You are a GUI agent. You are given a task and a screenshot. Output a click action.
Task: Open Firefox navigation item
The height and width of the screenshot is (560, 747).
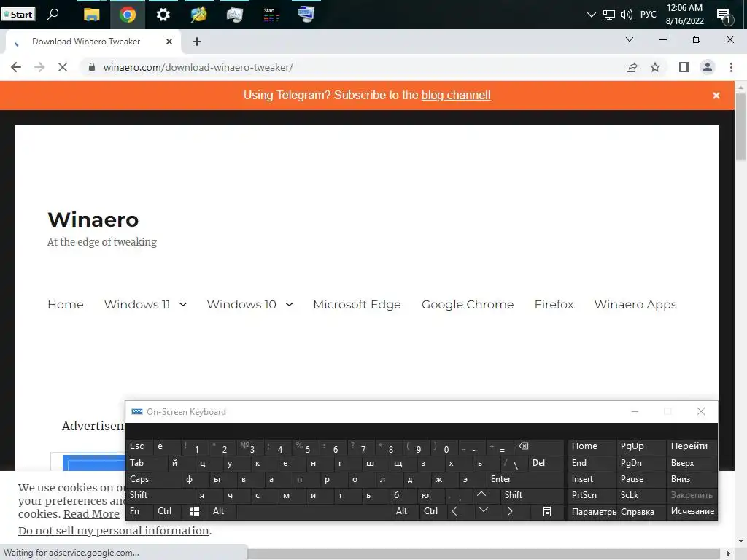click(x=554, y=304)
